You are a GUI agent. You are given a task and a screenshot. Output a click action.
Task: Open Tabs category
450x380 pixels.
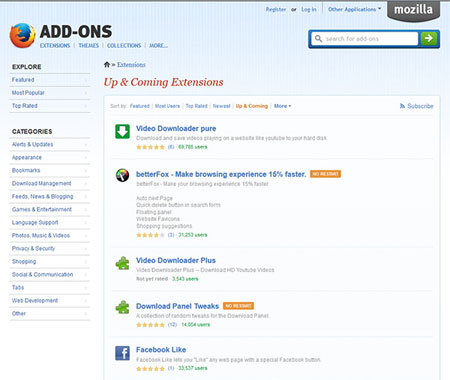[50, 288]
